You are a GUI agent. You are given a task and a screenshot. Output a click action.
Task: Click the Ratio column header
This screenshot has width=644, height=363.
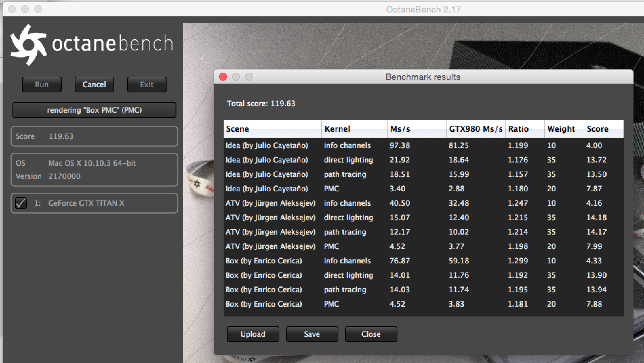coord(525,129)
